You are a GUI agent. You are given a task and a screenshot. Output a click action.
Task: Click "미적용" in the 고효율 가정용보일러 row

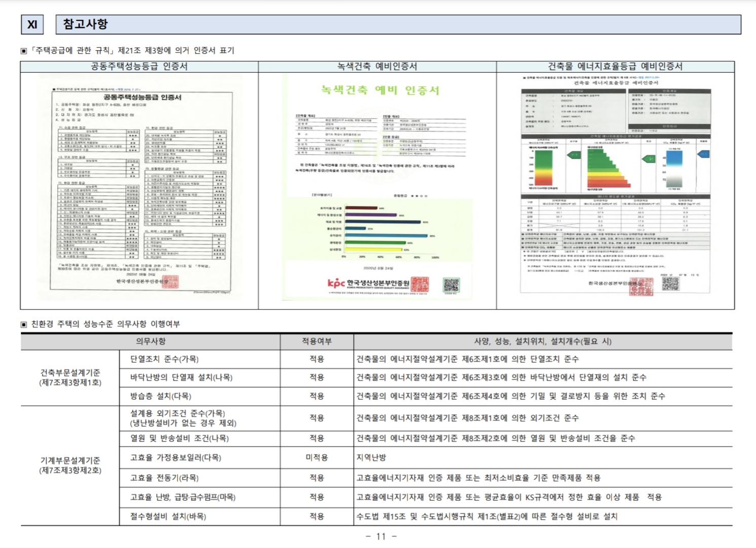tap(317, 457)
